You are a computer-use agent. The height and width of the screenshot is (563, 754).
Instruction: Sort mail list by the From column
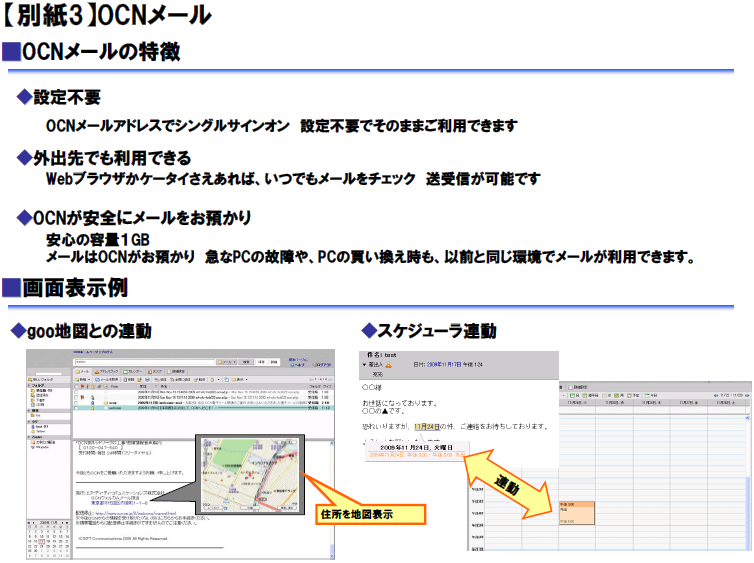coord(115,387)
